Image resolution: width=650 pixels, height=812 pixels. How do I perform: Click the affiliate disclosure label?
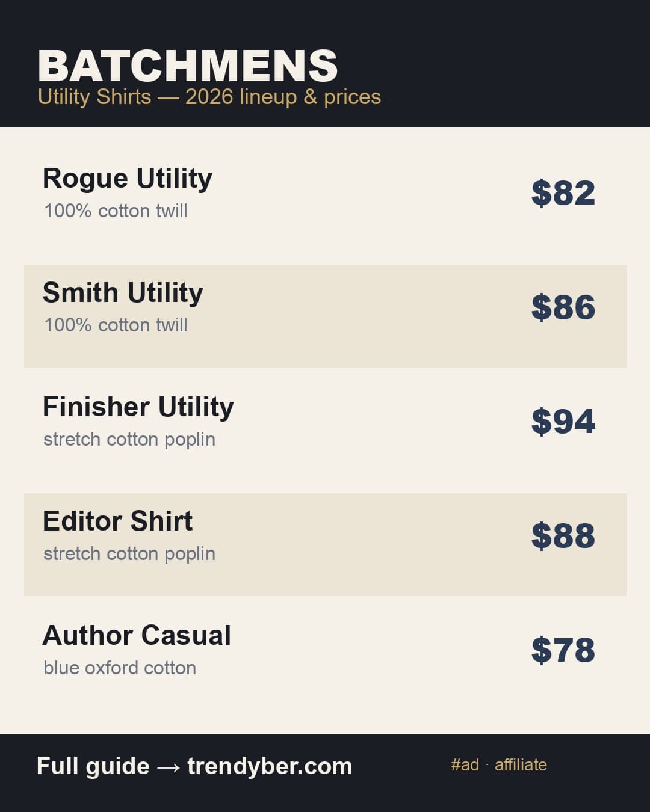click(521, 765)
